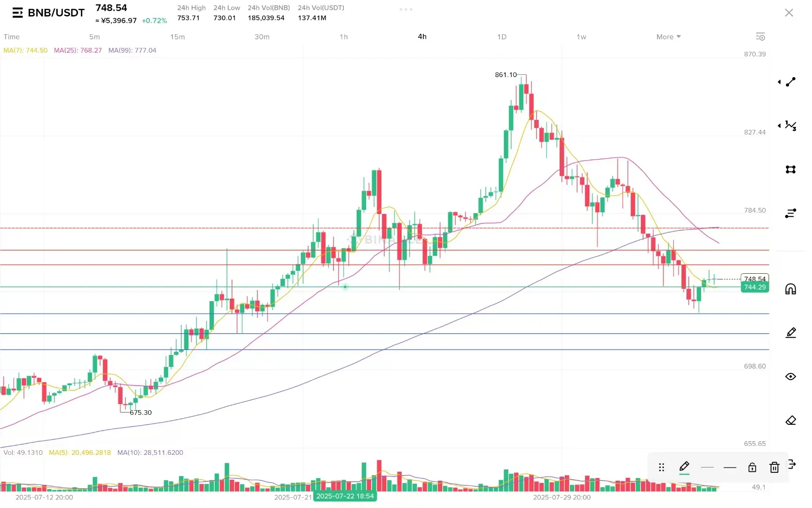Click the 24h Vol(USDT) value 137.41M
This screenshot has width=812, height=508.
pyautogui.click(x=312, y=18)
